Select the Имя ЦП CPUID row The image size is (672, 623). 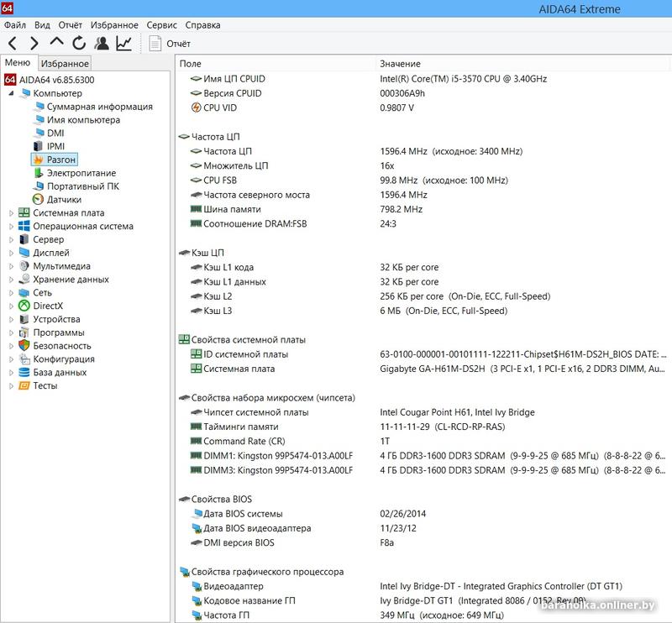pyautogui.click(x=423, y=79)
